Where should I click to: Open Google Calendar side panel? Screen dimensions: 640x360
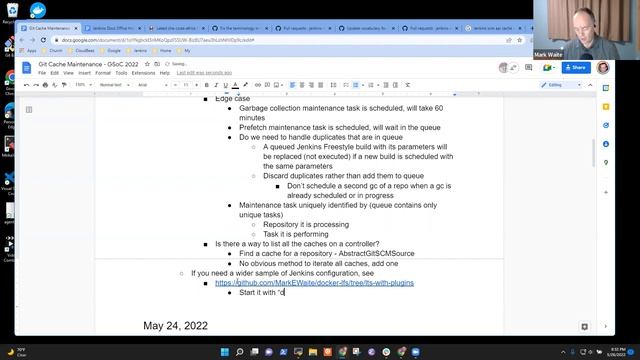(x=606, y=88)
